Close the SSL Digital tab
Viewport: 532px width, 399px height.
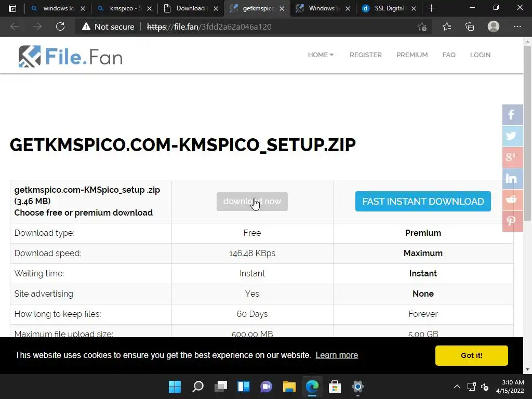pyautogui.click(x=414, y=8)
